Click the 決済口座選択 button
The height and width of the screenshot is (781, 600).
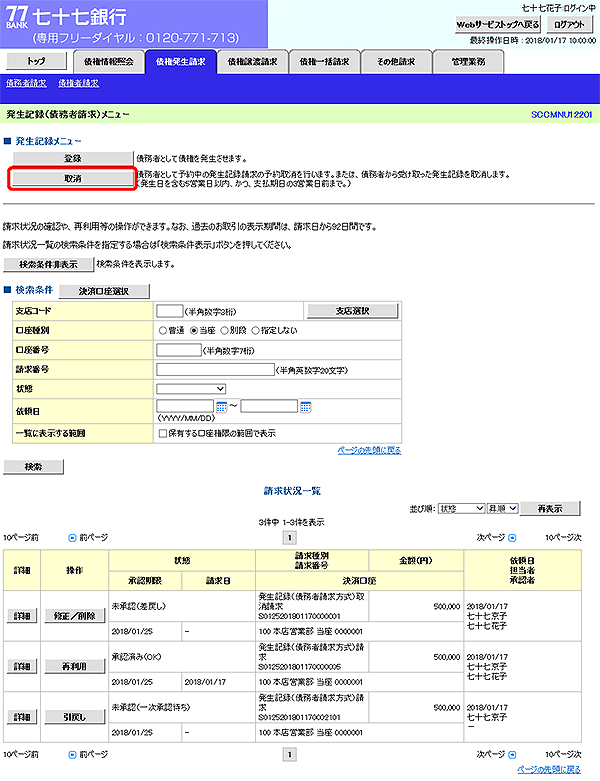tap(104, 291)
